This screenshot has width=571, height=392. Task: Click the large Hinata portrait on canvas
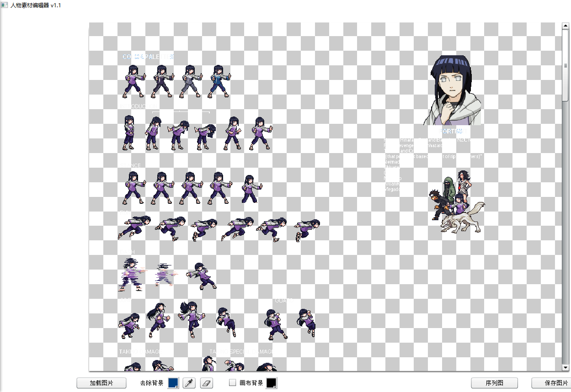tap(453, 90)
